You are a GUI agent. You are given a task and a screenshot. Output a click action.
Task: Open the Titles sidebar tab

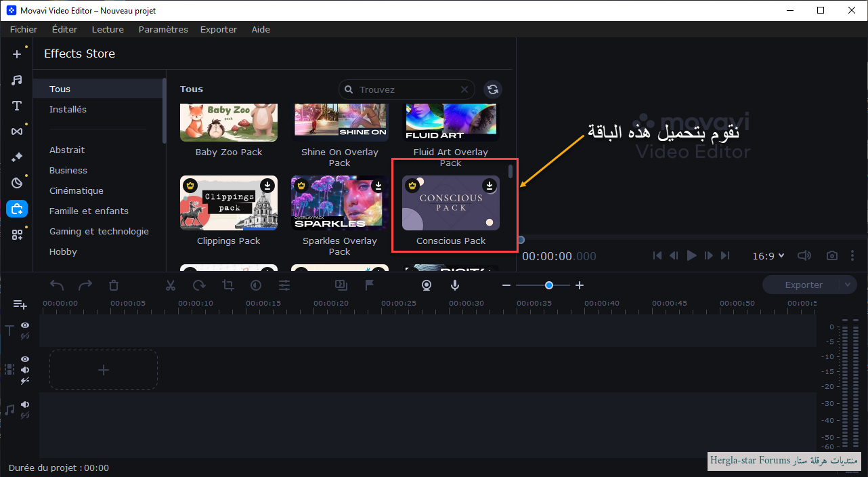pyautogui.click(x=17, y=106)
